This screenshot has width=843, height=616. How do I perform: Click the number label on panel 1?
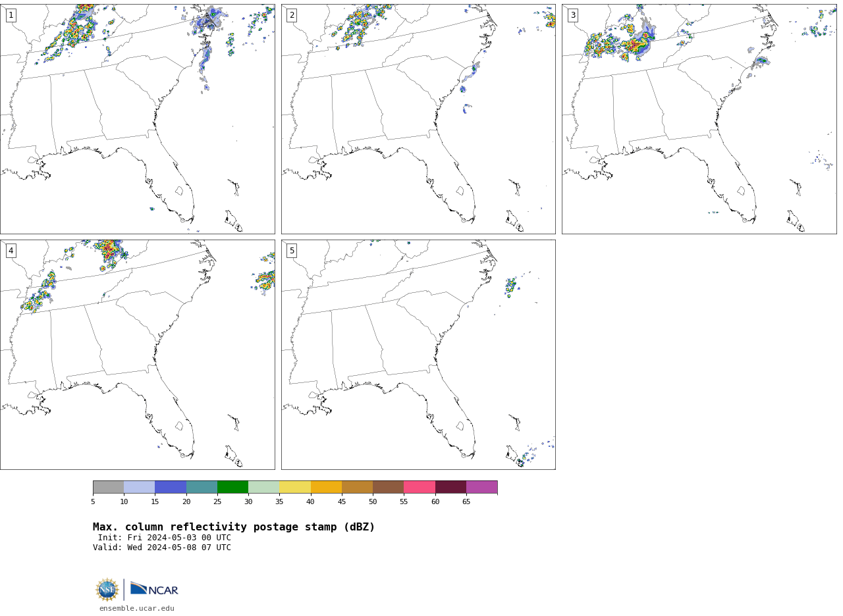pyautogui.click(x=11, y=15)
